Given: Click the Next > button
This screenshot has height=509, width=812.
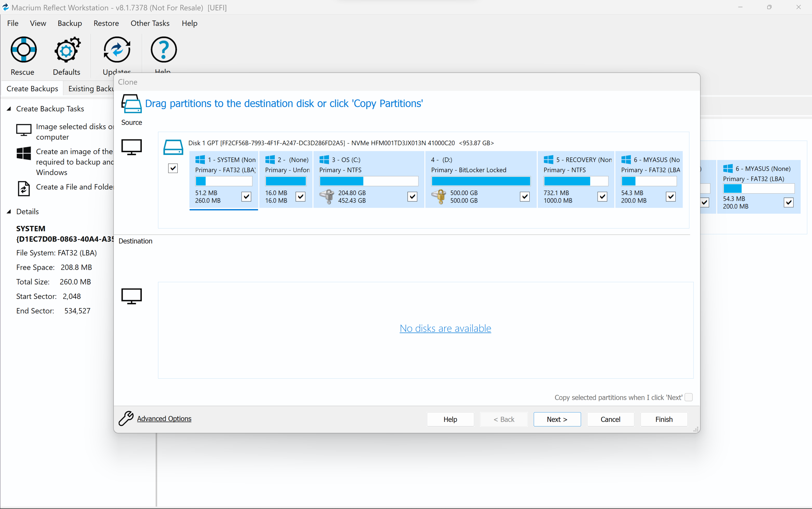Looking at the screenshot, I should (x=557, y=419).
